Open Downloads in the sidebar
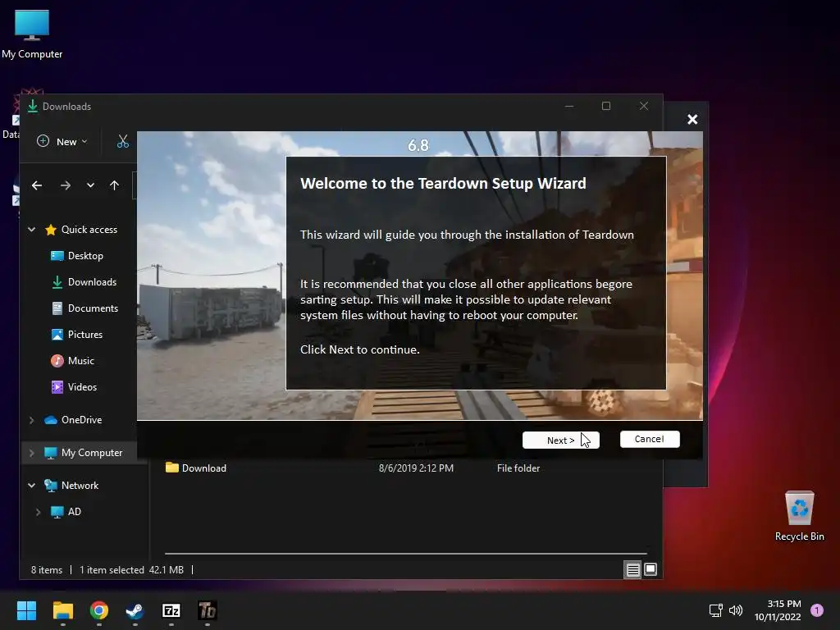This screenshot has width=840, height=630. tap(92, 282)
